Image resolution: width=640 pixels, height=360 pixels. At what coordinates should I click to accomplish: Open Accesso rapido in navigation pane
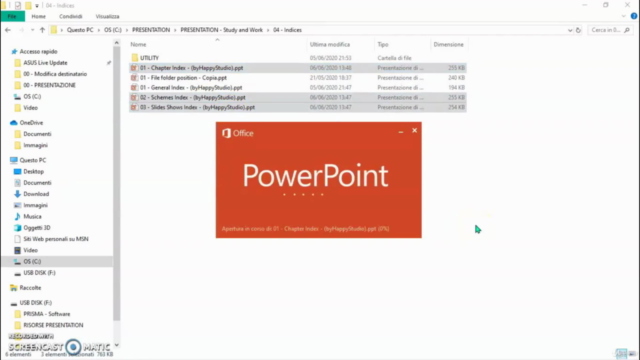coord(38,51)
